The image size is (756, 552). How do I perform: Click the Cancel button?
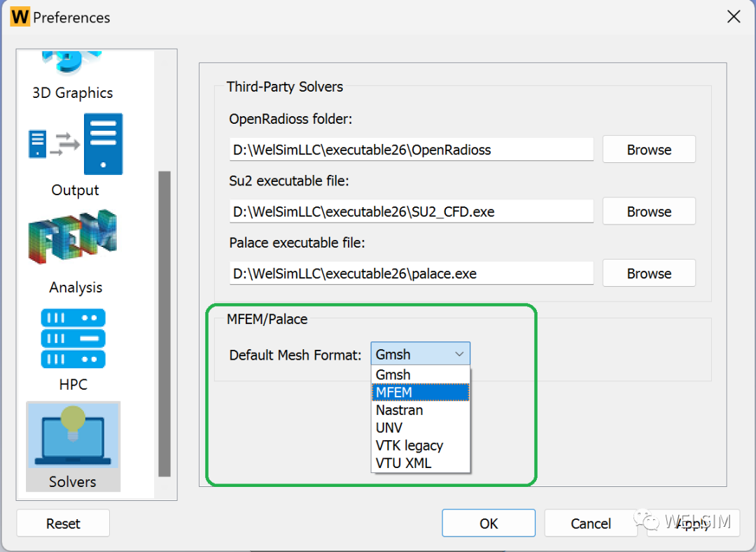[591, 523]
